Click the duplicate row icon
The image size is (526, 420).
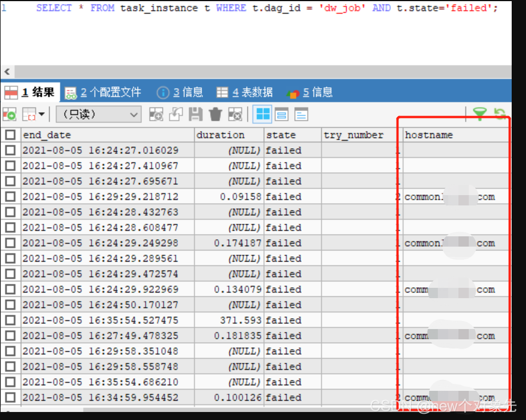[x=176, y=114]
